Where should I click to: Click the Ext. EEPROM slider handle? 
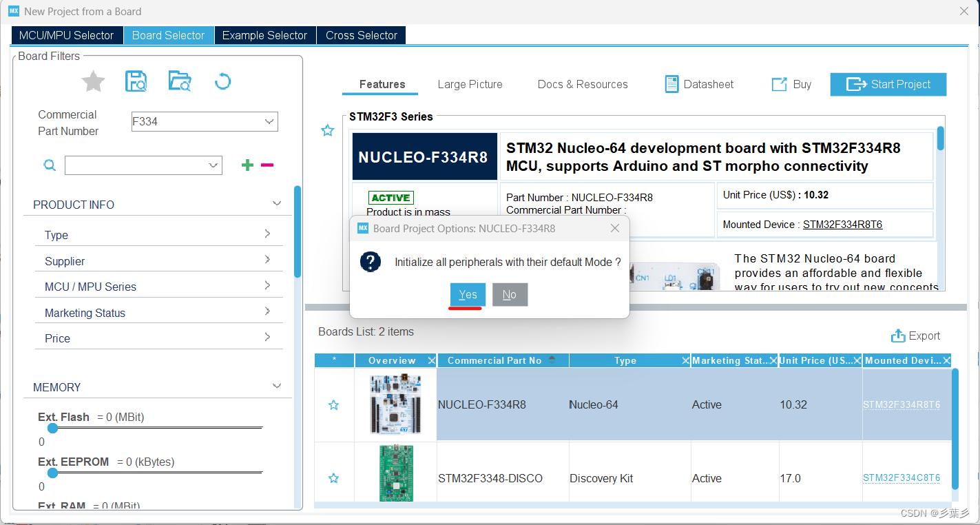coord(52,473)
